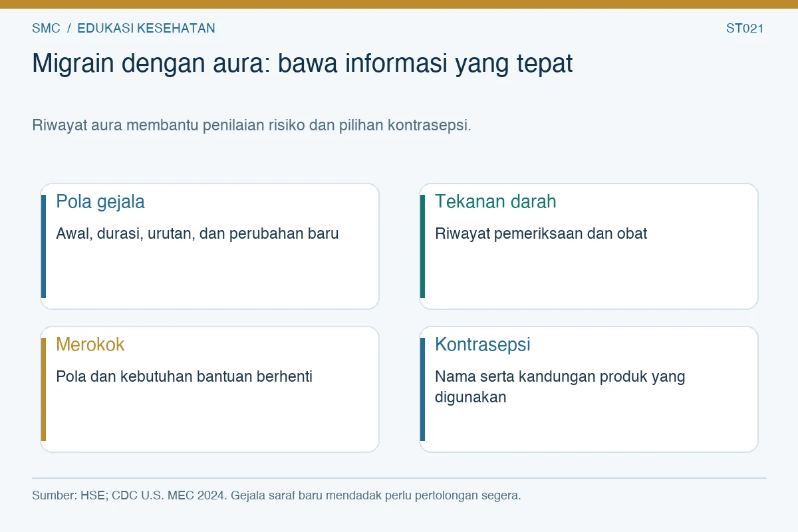Select text 'Pola dan kebutuhan bantuan berhenti'
The image size is (798, 532).
click(184, 376)
